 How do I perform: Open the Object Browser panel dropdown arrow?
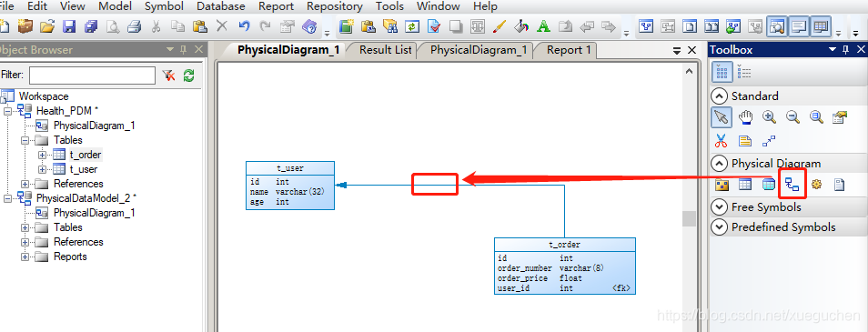click(x=170, y=50)
